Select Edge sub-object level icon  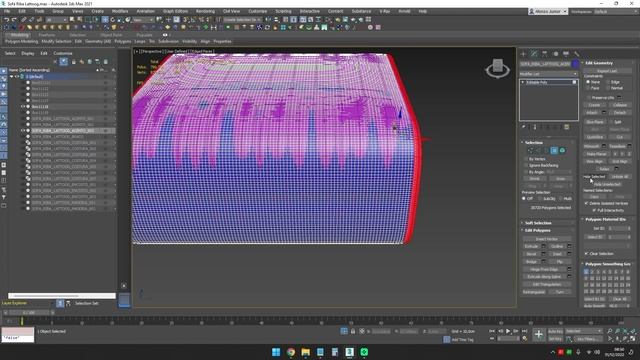(x=538, y=151)
